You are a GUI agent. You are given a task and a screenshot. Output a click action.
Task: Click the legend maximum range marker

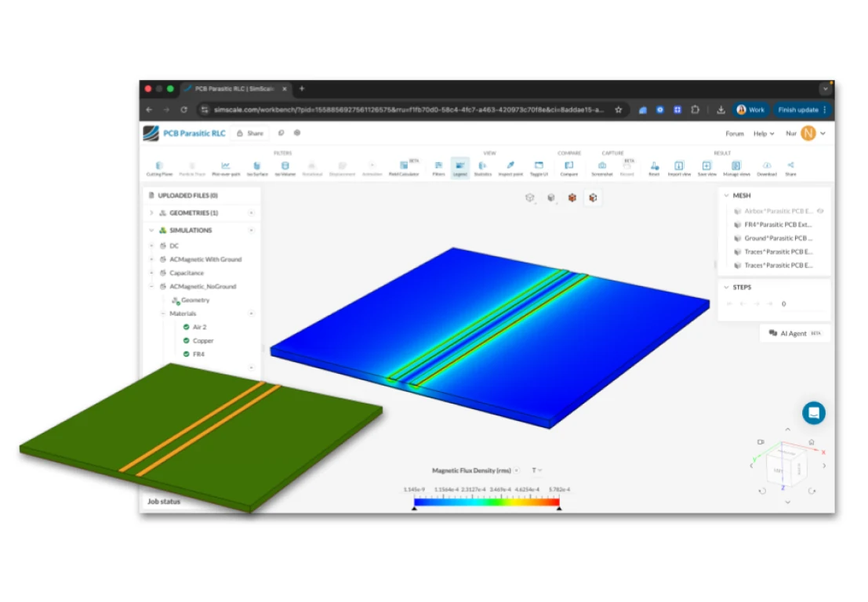pyautogui.click(x=559, y=508)
